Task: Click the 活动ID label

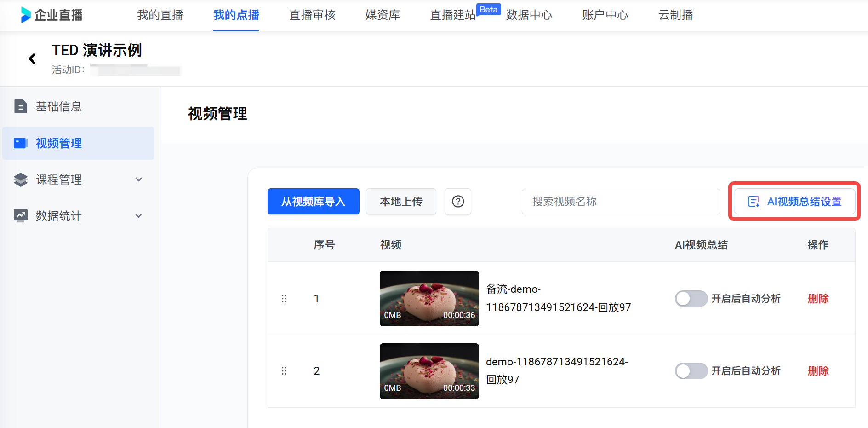Action: 68,69
